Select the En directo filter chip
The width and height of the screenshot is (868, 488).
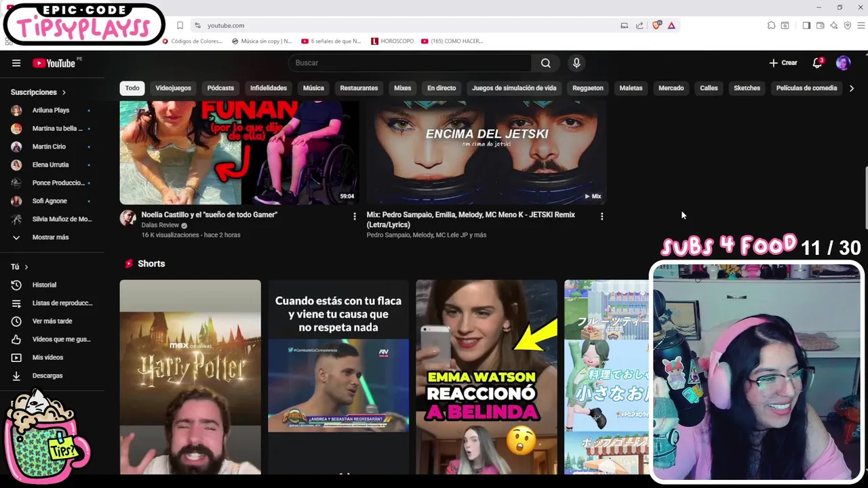pyautogui.click(x=441, y=88)
